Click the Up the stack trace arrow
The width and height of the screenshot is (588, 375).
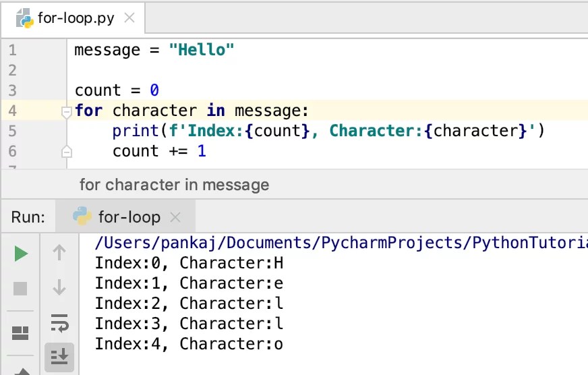[x=59, y=253]
